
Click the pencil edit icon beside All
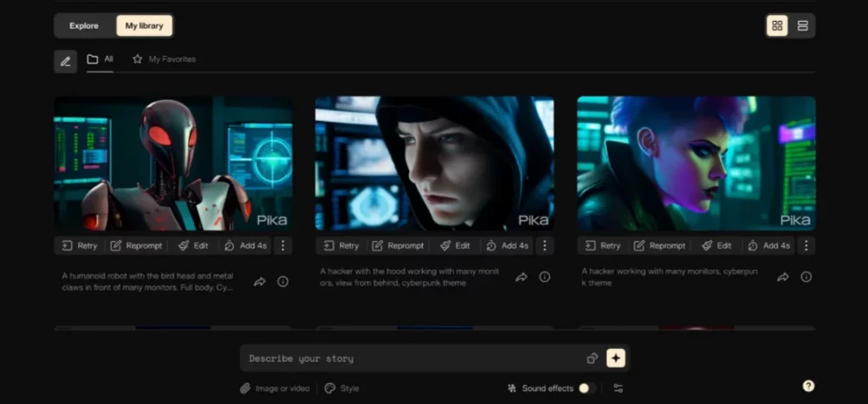coord(65,62)
